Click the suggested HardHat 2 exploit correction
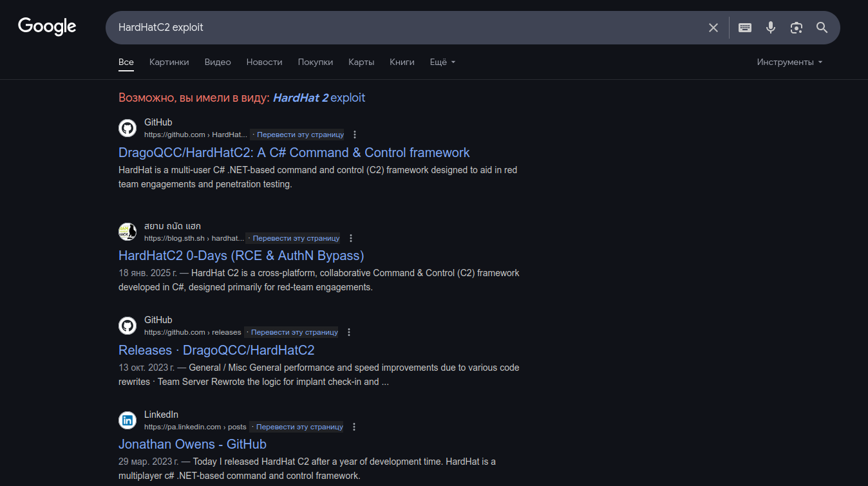The image size is (868, 486). click(x=319, y=98)
